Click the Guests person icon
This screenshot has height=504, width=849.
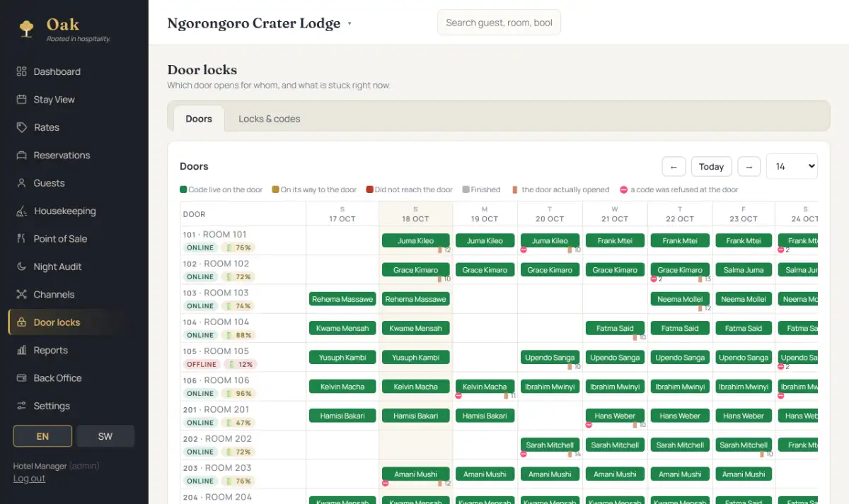pos(21,183)
